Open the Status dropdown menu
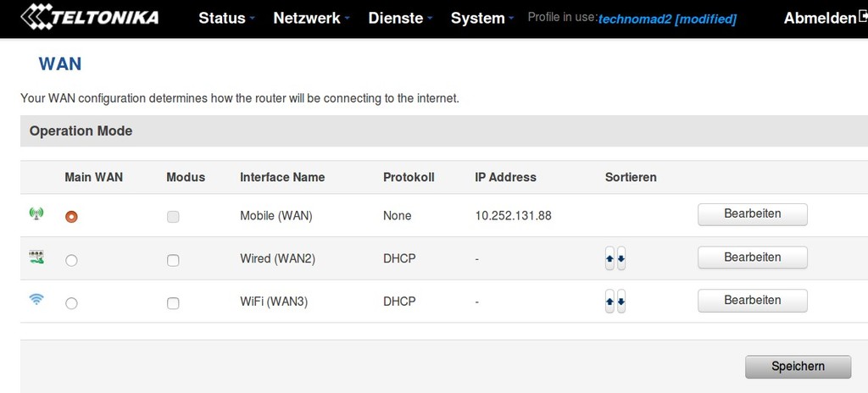This screenshot has height=393, width=868. 227,18
